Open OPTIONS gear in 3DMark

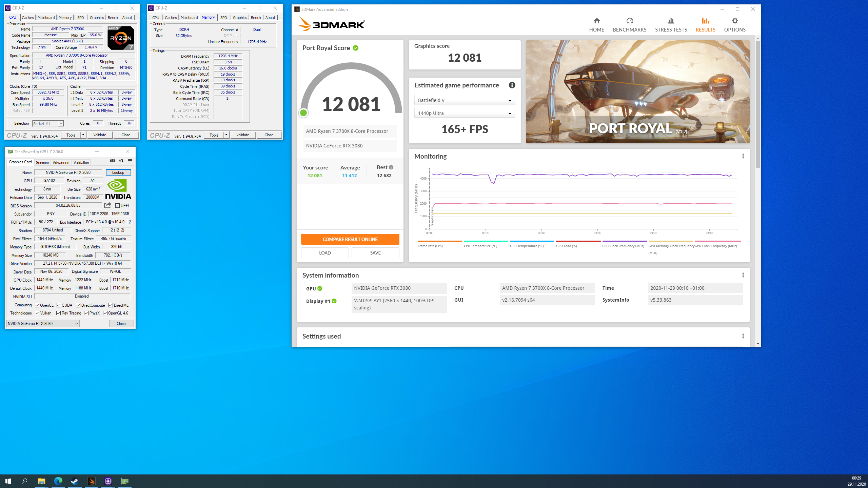click(x=735, y=25)
